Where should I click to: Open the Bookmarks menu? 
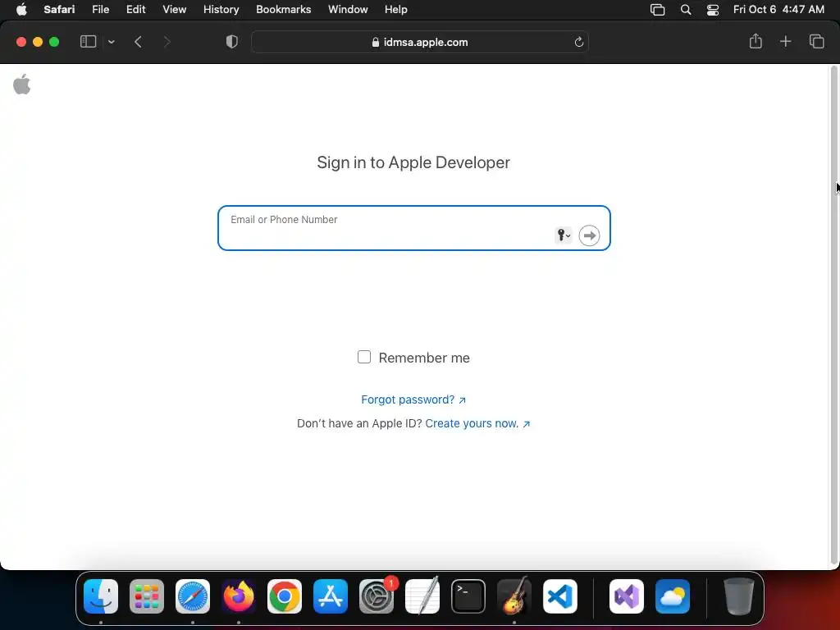pyautogui.click(x=283, y=9)
